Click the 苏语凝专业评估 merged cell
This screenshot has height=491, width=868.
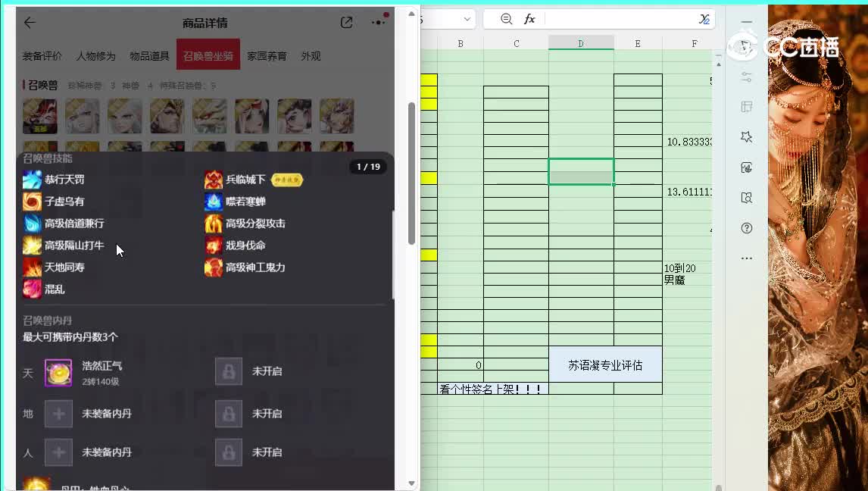tap(606, 364)
